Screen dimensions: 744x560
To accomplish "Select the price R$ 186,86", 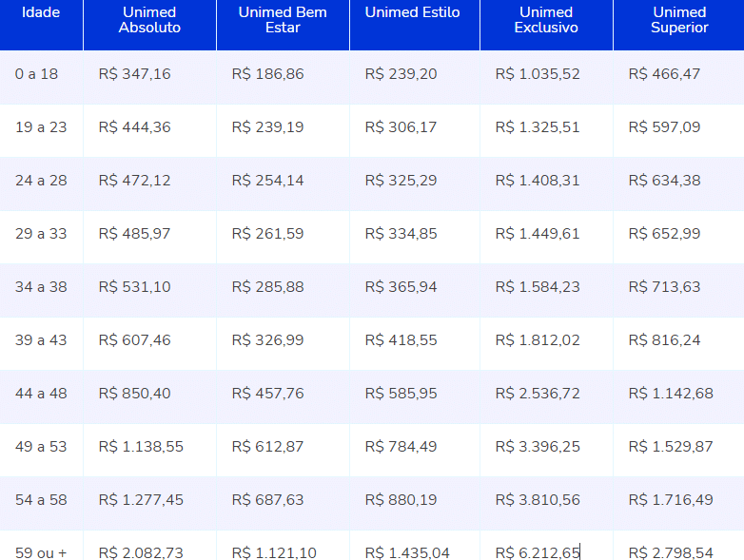I will [x=268, y=74].
